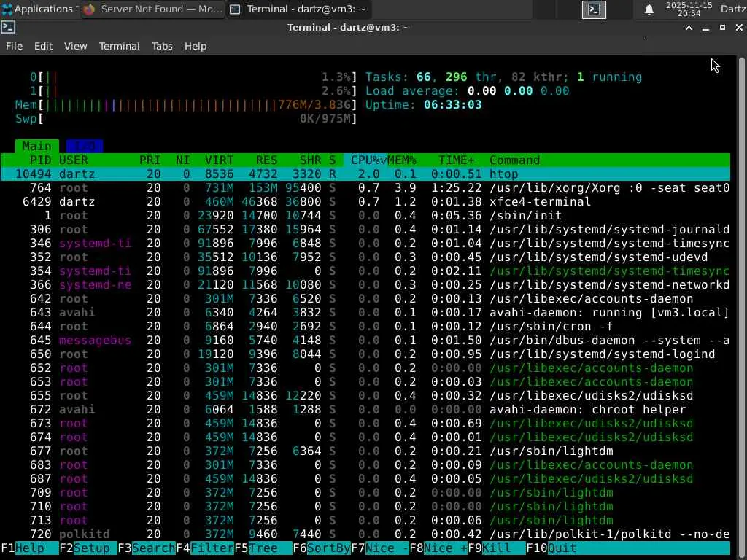Open the Help menu
Viewport: 747px width, 560px height.
point(196,46)
